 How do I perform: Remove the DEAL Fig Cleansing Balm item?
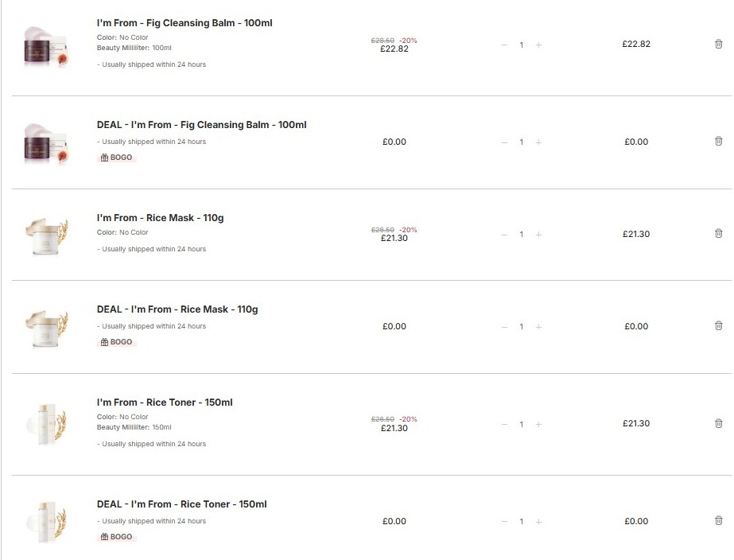[719, 142]
